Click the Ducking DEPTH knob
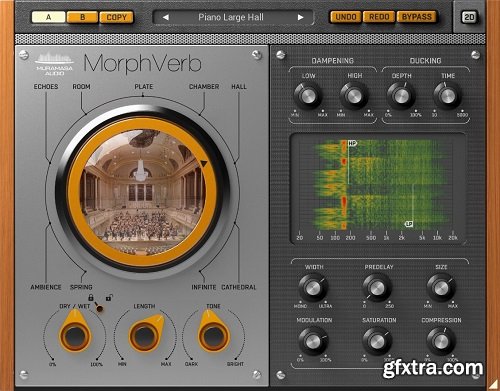The width and height of the screenshot is (500, 391). (x=401, y=96)
